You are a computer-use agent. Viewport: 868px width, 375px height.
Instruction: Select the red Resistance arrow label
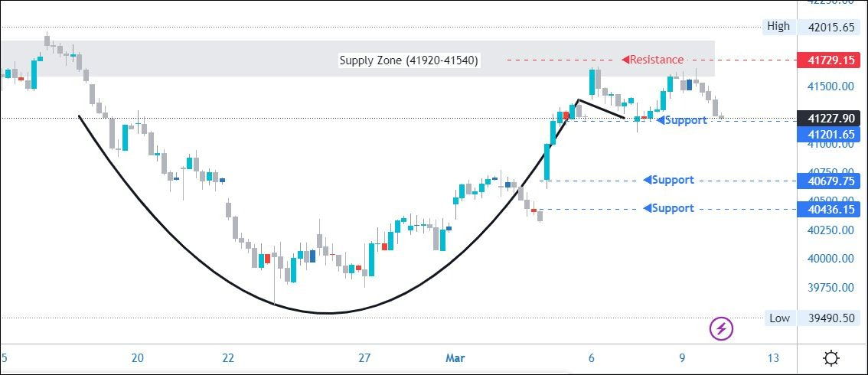[x=653, y=60]
